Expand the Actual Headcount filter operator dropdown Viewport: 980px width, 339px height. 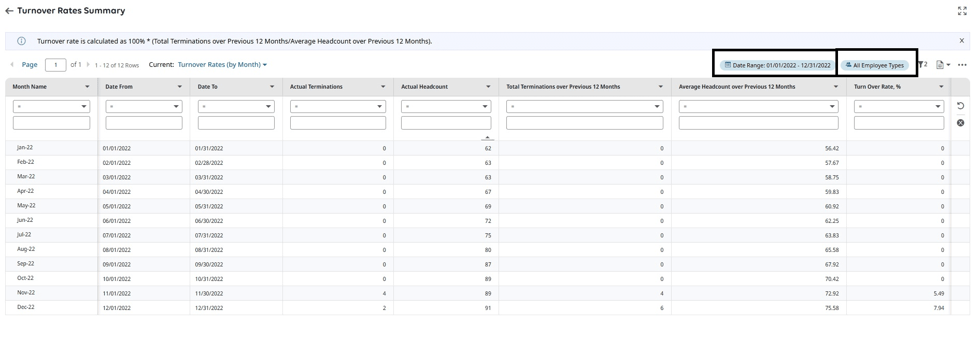point(446,106)
